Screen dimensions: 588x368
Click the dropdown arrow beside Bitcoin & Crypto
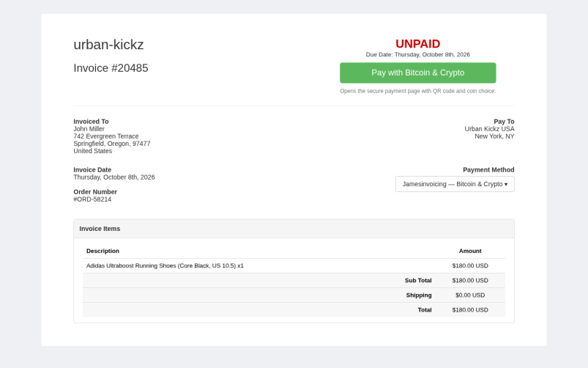coord(506,185)
